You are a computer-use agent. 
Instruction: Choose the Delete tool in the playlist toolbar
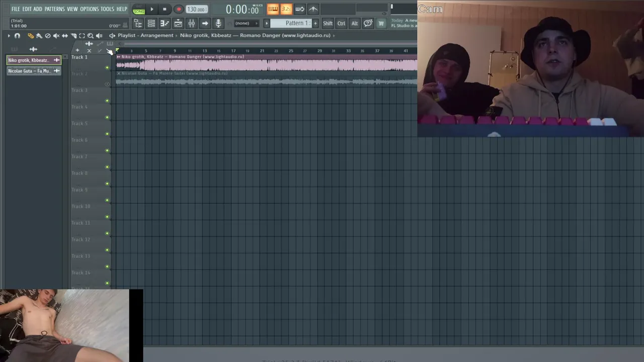(x=48, y=36)
